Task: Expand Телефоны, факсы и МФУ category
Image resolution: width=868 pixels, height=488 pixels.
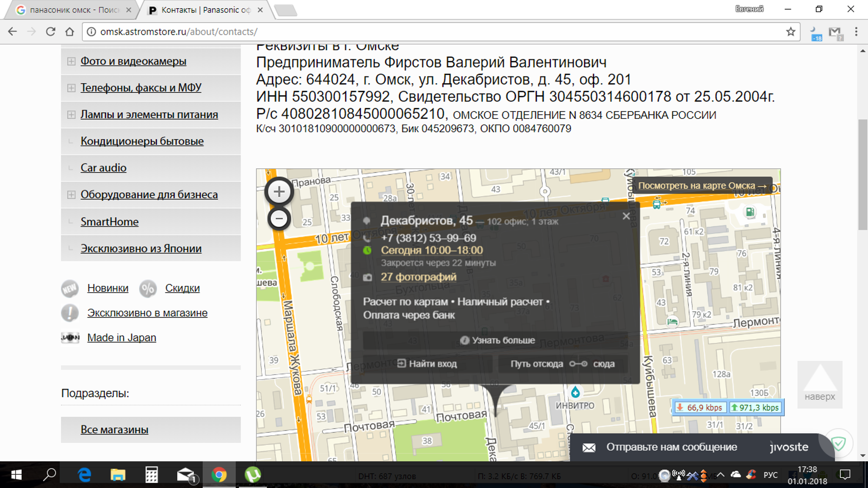Action: [x=71, y=88]
